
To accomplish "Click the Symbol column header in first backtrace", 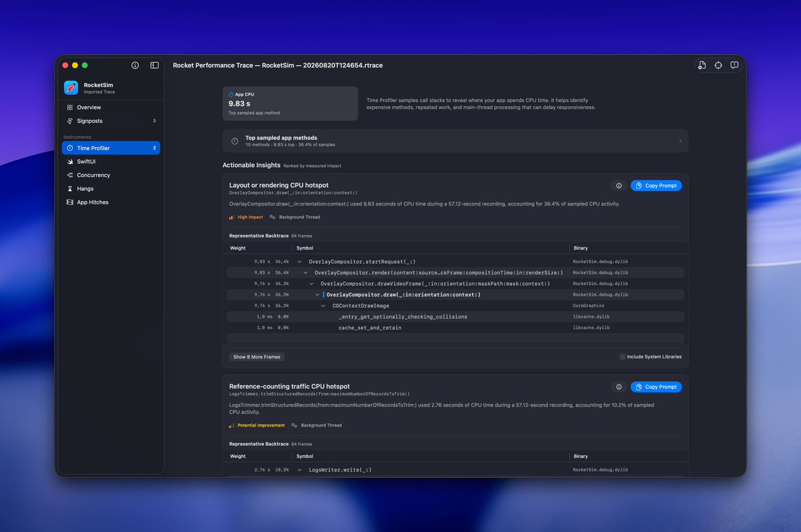I will point(305,248).
